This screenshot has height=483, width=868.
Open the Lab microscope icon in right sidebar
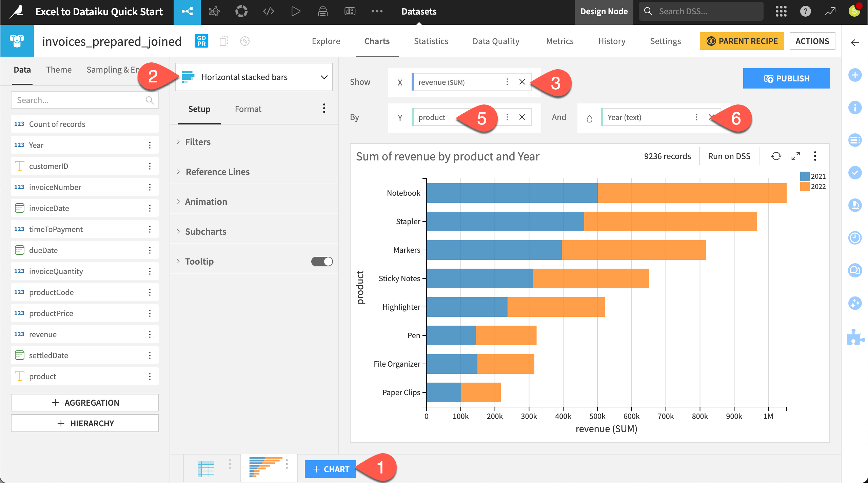point(855,205)
